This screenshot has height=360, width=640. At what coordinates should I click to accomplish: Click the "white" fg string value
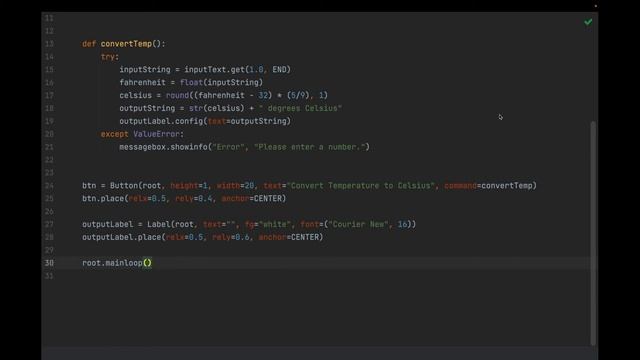pyautogui.click(x=275, y=224)
